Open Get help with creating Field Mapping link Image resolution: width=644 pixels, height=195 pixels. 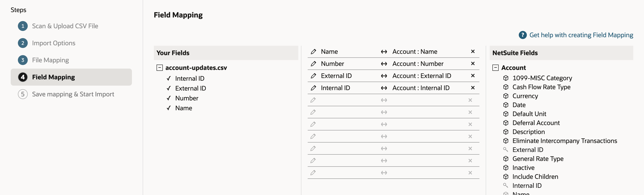(581, 35)
